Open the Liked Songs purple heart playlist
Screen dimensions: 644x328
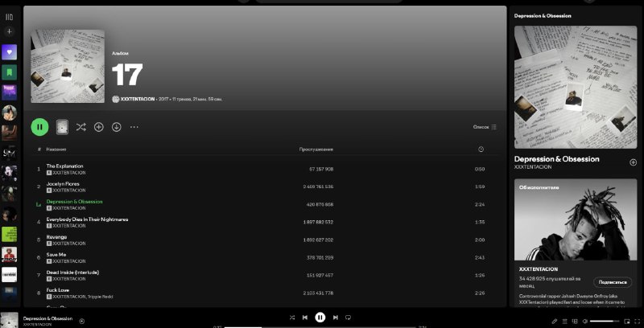(x=10, y=52)
